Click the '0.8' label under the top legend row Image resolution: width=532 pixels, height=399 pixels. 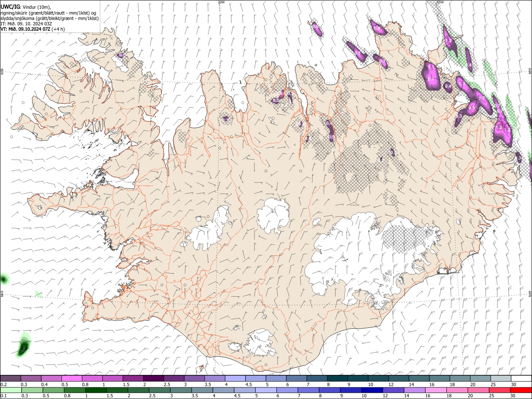click(85, 384)
